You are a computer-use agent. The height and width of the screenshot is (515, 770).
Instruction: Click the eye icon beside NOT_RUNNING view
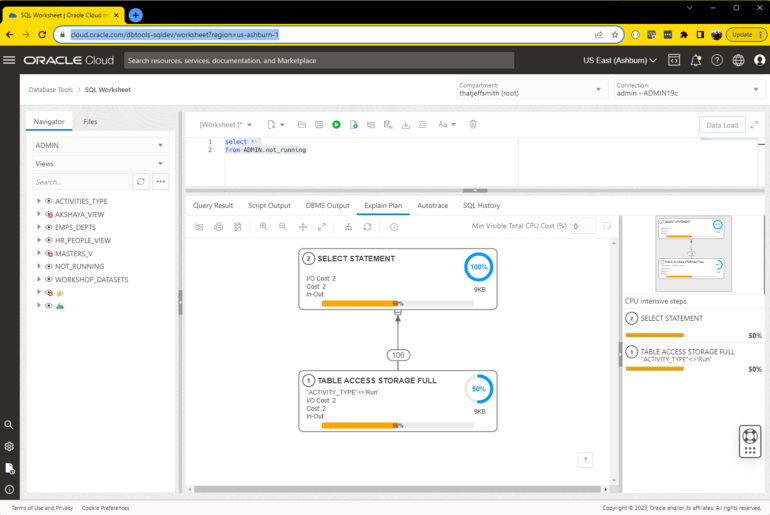click(x=48, y=267)
